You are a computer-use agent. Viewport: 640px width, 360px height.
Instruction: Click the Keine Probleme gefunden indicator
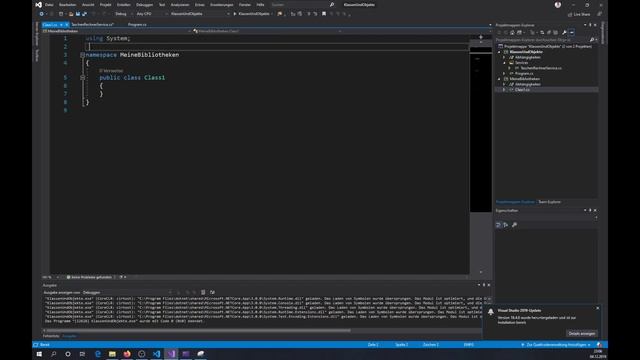coord(90,277)
